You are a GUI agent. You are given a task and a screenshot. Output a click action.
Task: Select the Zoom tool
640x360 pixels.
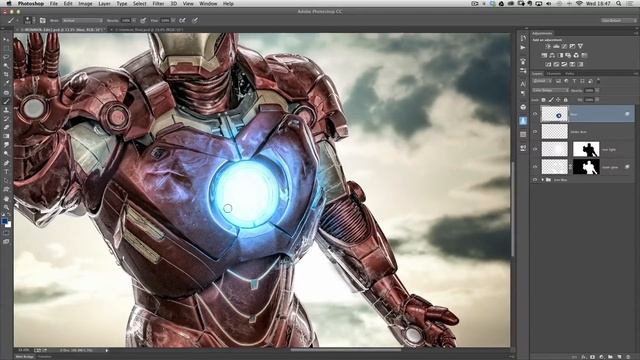6,207
